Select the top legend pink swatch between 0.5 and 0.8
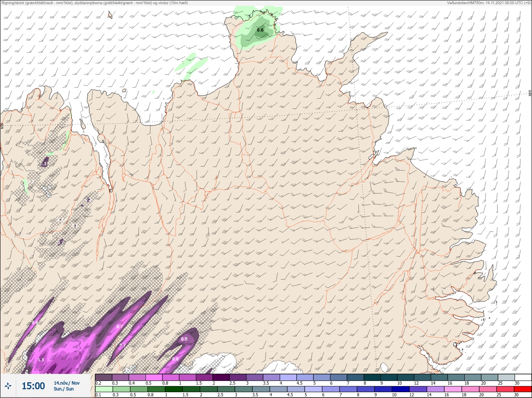 (x=154, y=377)
